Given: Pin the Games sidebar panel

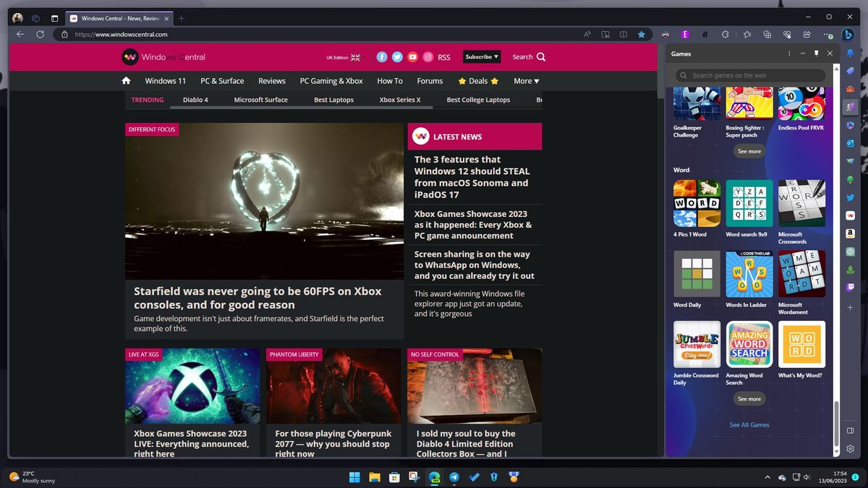Looking at the screenshot, I should (x=816, y=53).
